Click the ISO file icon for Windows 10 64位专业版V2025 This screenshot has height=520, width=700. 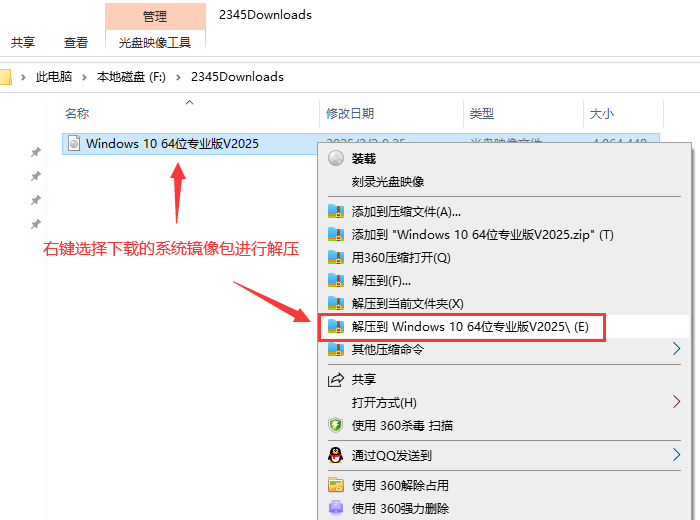point(73,144)
